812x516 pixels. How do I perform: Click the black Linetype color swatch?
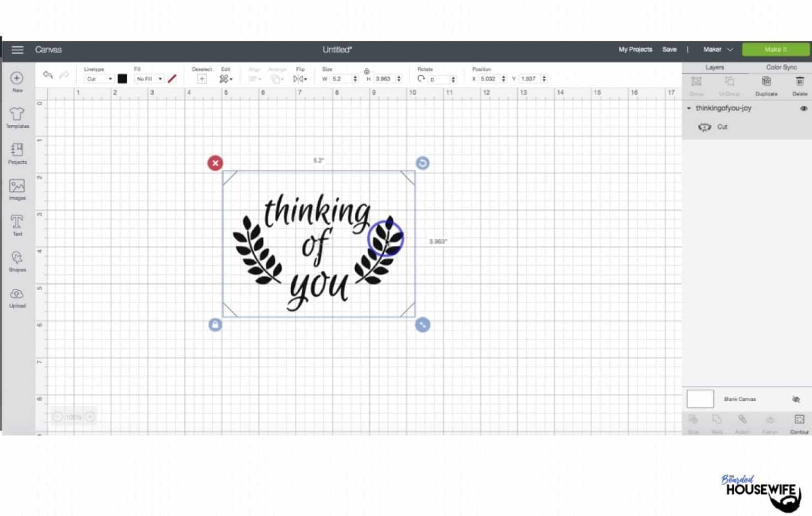(123, 78)
